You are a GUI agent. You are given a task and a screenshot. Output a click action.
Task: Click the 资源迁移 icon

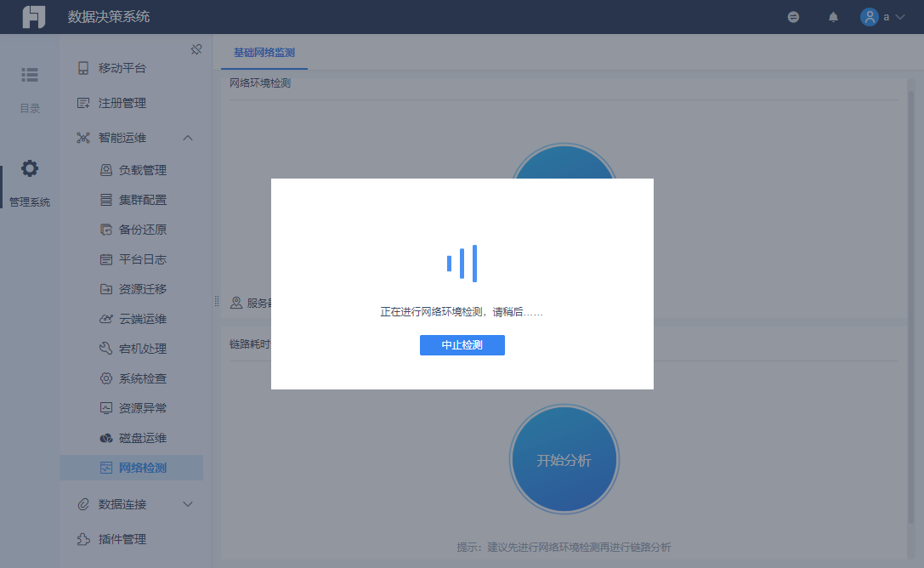[x=106, y=289]
